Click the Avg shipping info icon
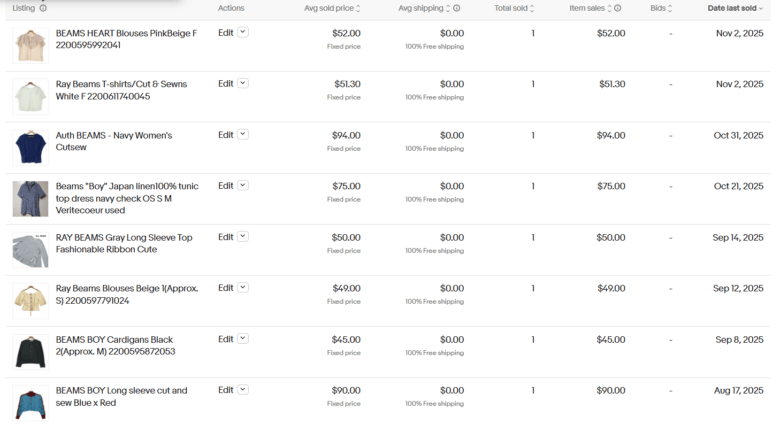This screenshot has width=780, height=424. [457, 8]
